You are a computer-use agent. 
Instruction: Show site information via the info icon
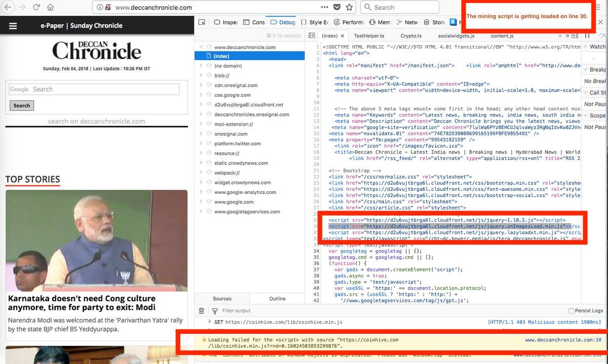[100, 7]
